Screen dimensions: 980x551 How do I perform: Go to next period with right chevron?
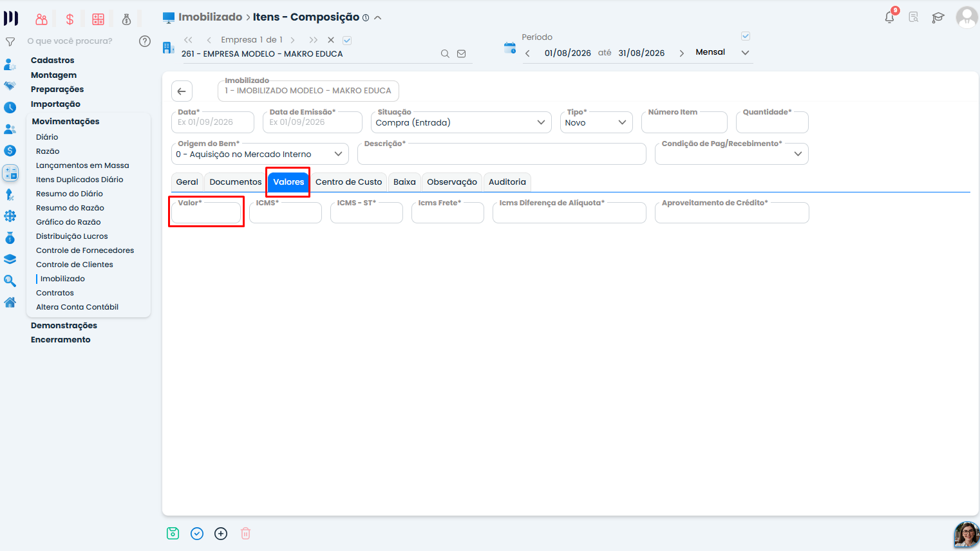tap(681, 53)
